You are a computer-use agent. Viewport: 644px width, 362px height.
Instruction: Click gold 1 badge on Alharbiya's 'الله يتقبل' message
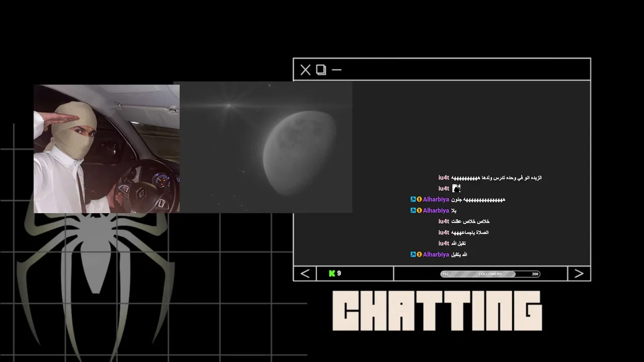(419, 254)
